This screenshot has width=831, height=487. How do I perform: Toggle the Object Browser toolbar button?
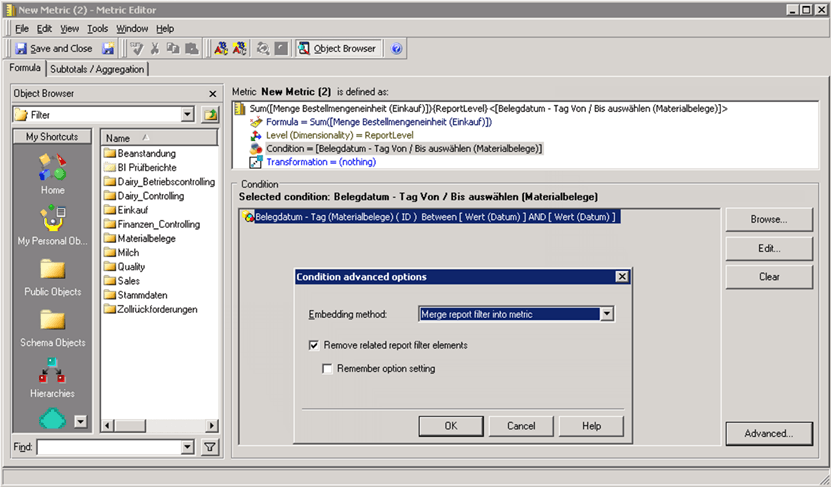tap(338, 49)
